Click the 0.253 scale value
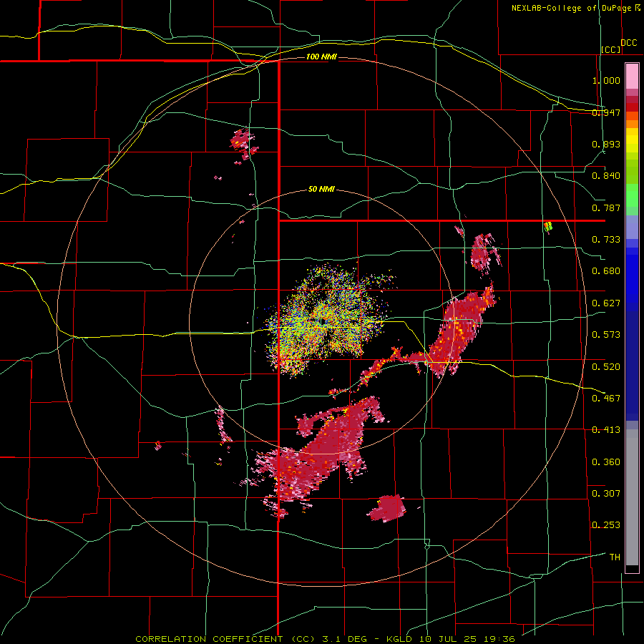The height and width of the screenshot is (644, 644). pos(606,525)
